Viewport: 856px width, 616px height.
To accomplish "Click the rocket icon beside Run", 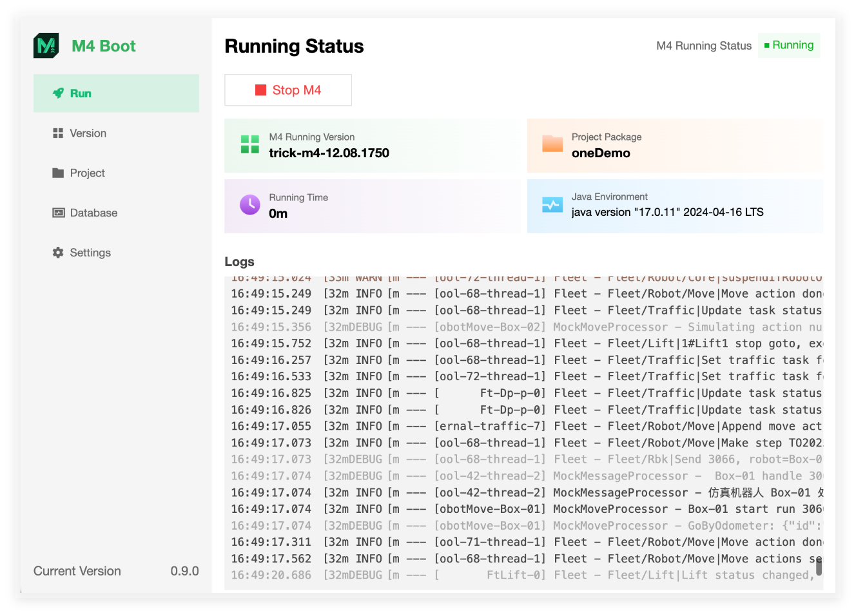I will (x=58, y=93).
